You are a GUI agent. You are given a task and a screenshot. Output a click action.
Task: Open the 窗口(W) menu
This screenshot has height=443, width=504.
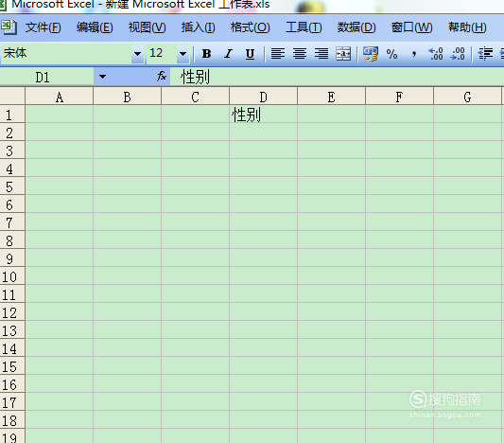411,27
